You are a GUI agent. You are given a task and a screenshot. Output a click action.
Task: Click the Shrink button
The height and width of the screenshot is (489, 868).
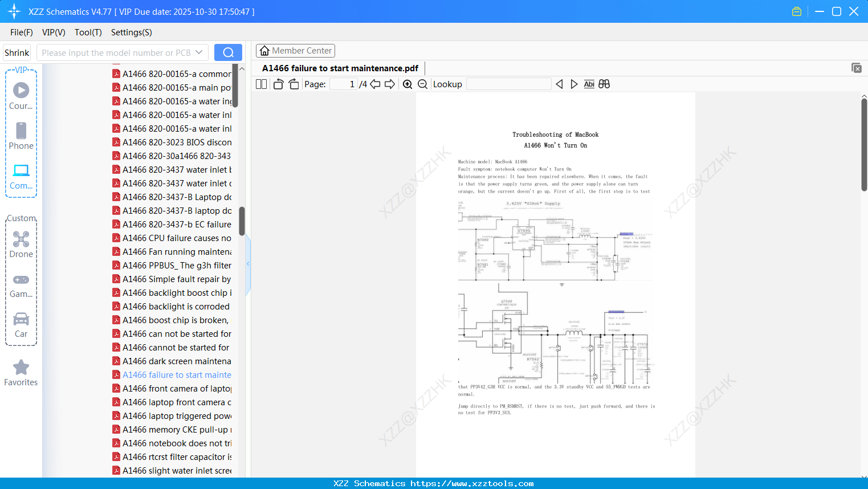(17, 52)
